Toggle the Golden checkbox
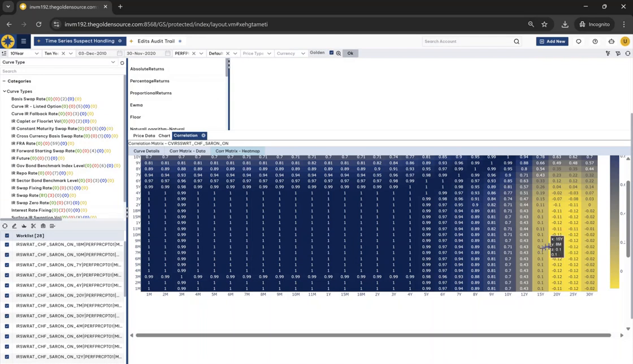The image size is (633, 364). coord(331,53)
